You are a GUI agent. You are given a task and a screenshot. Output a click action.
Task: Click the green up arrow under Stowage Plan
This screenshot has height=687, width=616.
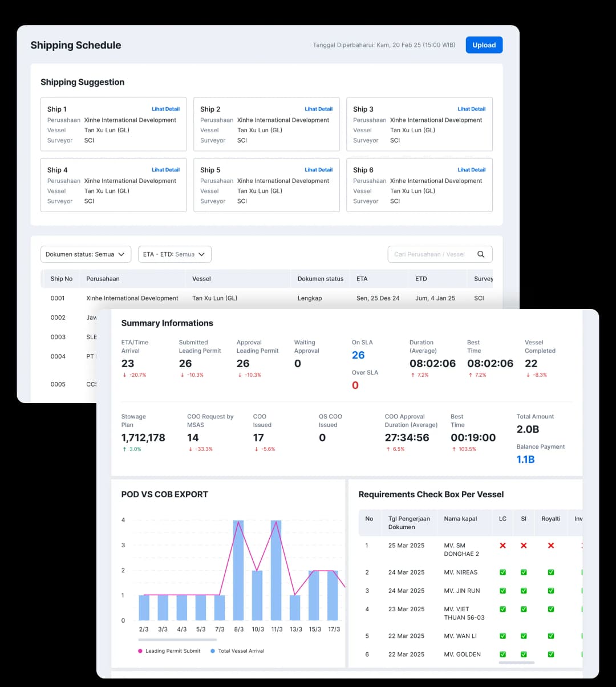coord(125,449)
